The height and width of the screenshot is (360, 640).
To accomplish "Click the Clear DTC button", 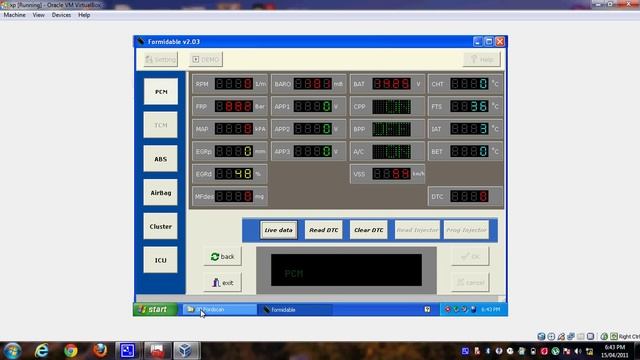I will coord(368,230).
